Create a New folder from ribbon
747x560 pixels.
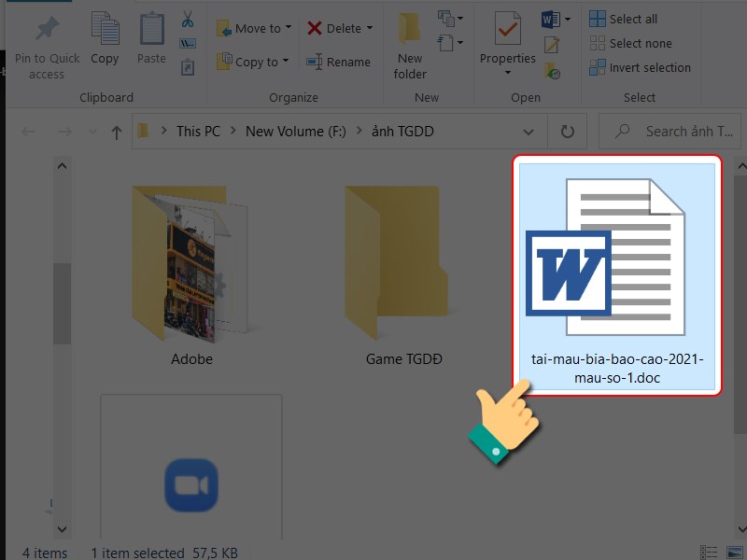pos(410,45)
